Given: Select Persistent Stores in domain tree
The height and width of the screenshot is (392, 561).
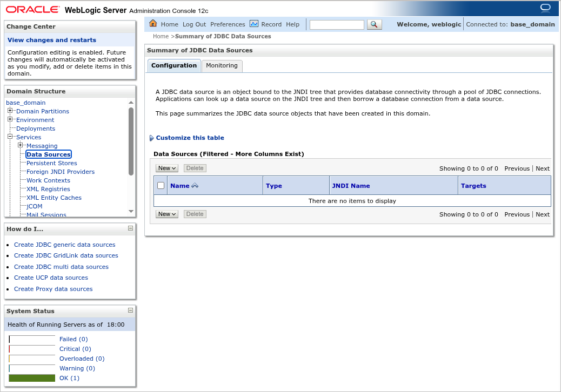Looking at the screenshot, I should click(51, 163).
